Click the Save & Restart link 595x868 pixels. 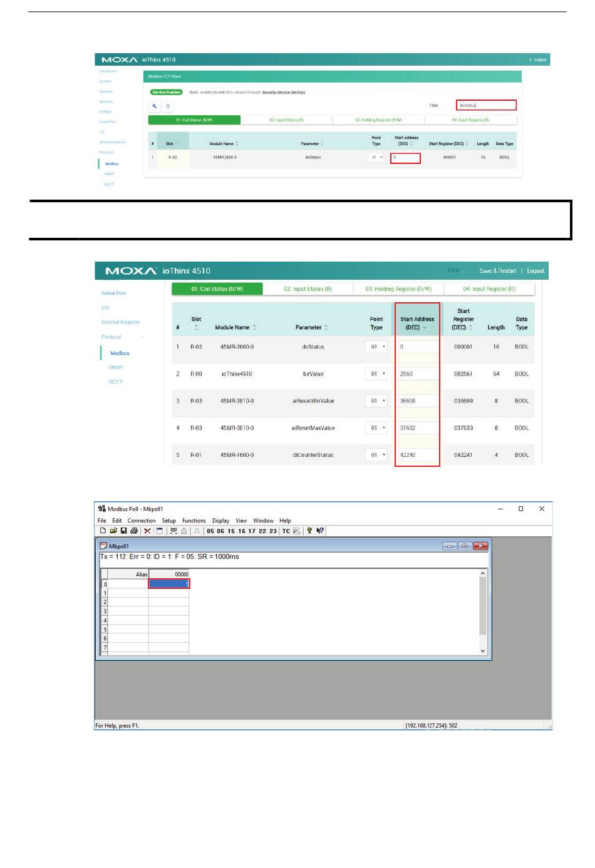[x=498, y=271]
